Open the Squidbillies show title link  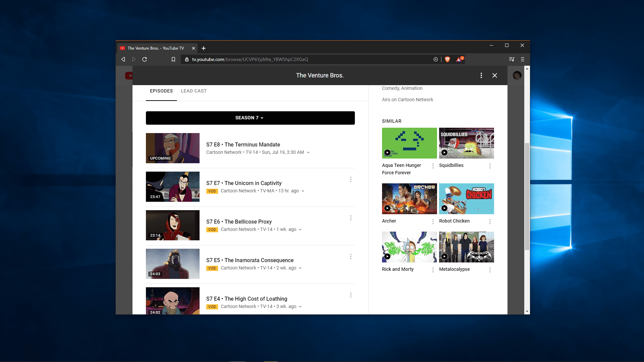[x=451, y=165]
